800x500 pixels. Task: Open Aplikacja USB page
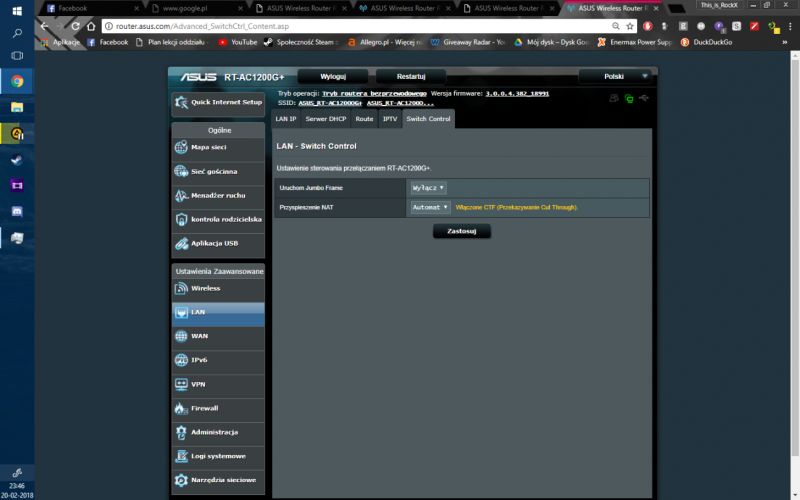click(x=218, y=243)
